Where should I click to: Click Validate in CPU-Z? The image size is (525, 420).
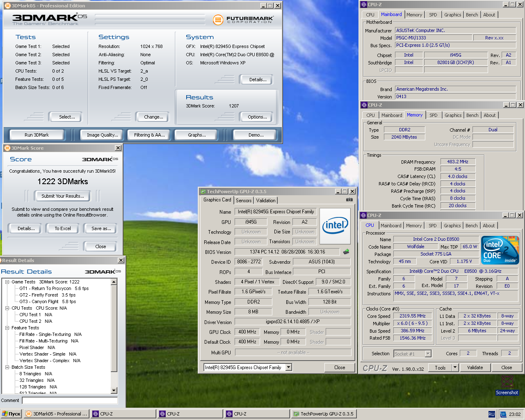[x=475, y=367]
